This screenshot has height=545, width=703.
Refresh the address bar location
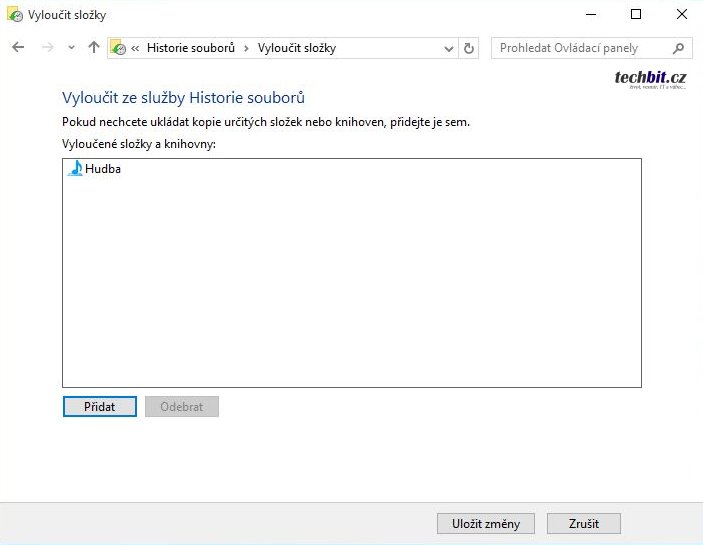pyautogui.click(x=470, y=48)
